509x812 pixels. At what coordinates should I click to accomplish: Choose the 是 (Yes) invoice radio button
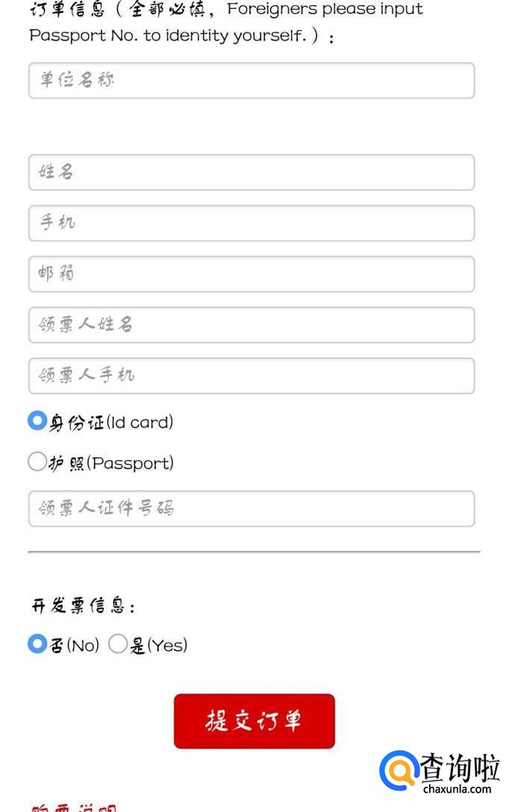pyautogui.click(x=118, y=643)
